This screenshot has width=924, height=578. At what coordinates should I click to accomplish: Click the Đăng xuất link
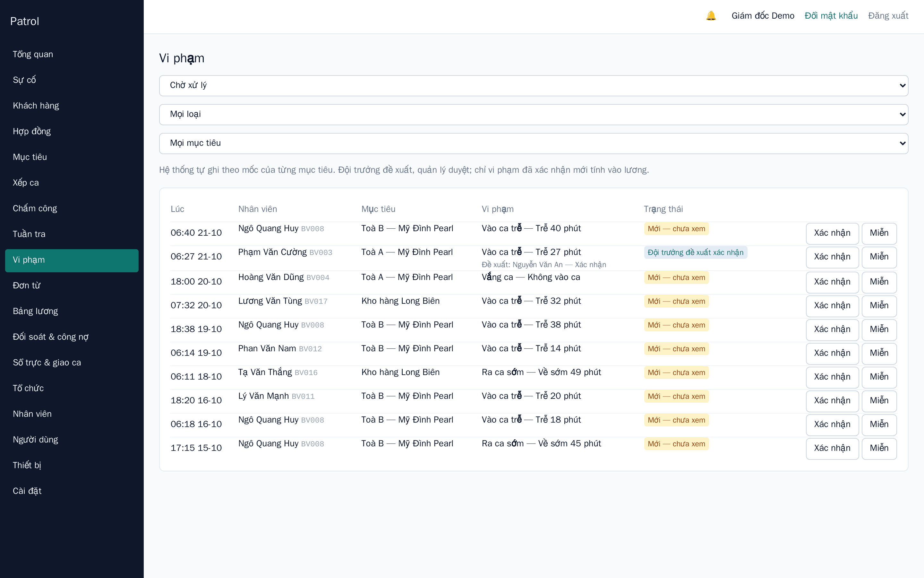point(888,16)
